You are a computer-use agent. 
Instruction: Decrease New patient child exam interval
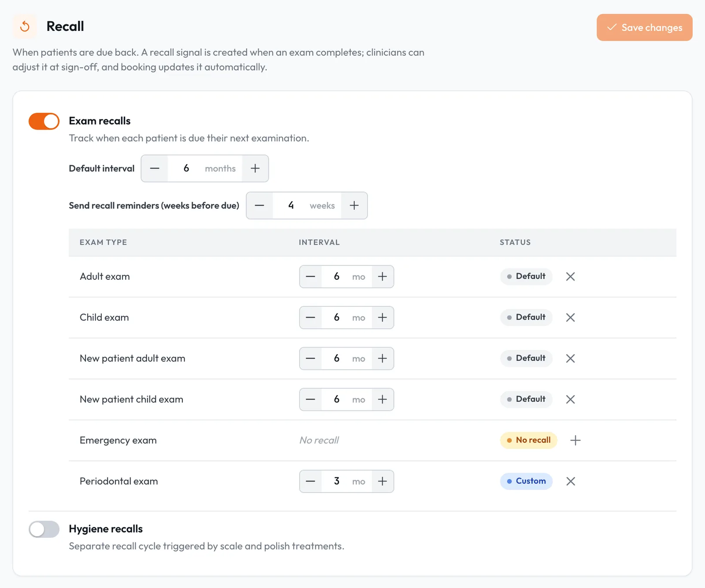pos(311,399)
